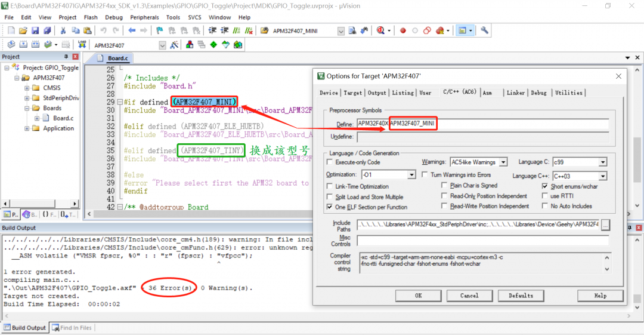The height and width of the screenshot is (335, 644).
Task: Open Manage Project Items colored blocks icon
Action: coord(190,44)
